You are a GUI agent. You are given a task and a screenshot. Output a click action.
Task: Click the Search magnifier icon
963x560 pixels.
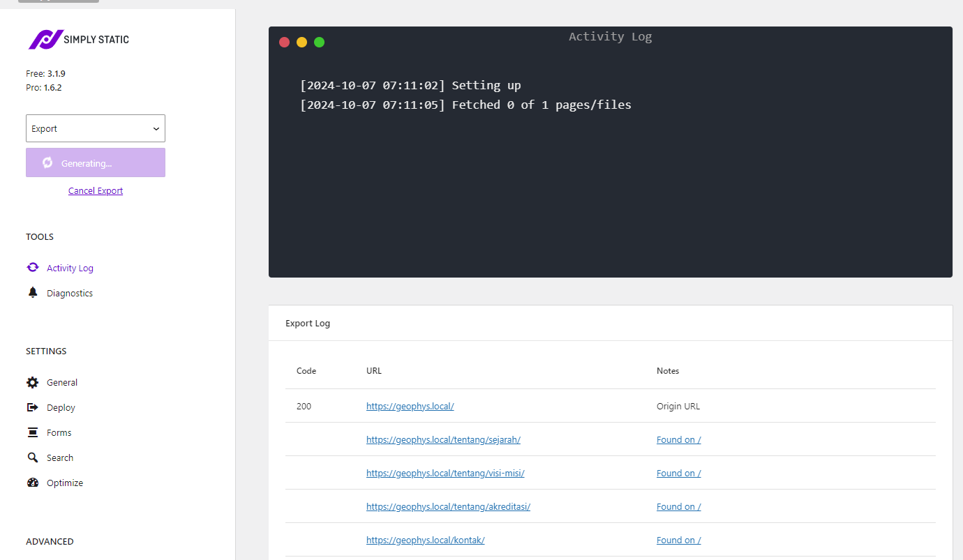pyautogui.click(x=33, y=457)
